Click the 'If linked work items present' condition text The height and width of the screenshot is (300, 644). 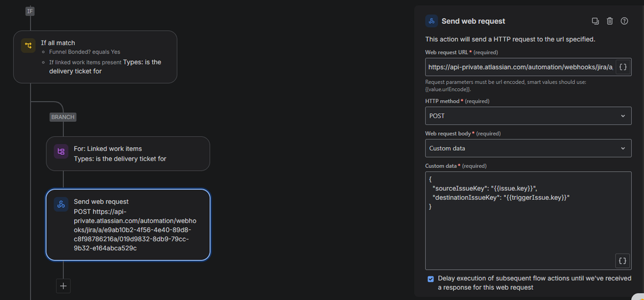[x=85, y=63]
